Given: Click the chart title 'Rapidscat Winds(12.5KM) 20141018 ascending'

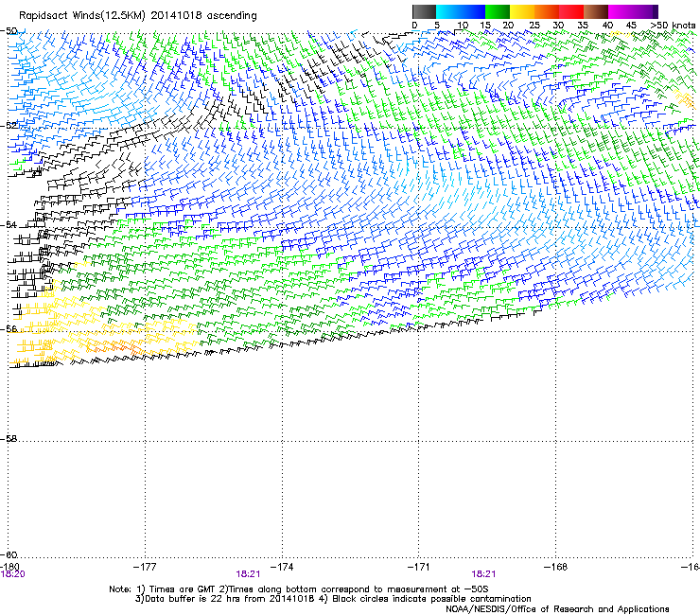Looking at the screenshot, I should coord(138,16).
